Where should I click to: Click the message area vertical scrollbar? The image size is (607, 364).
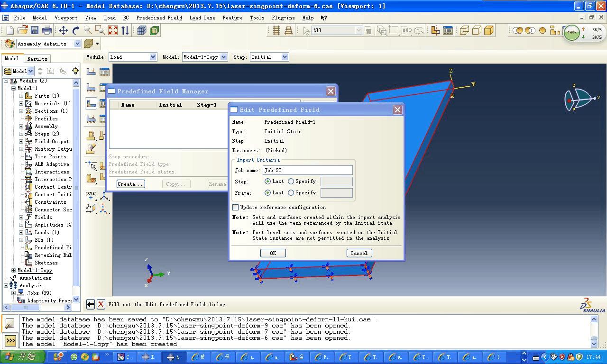point(594,332)
